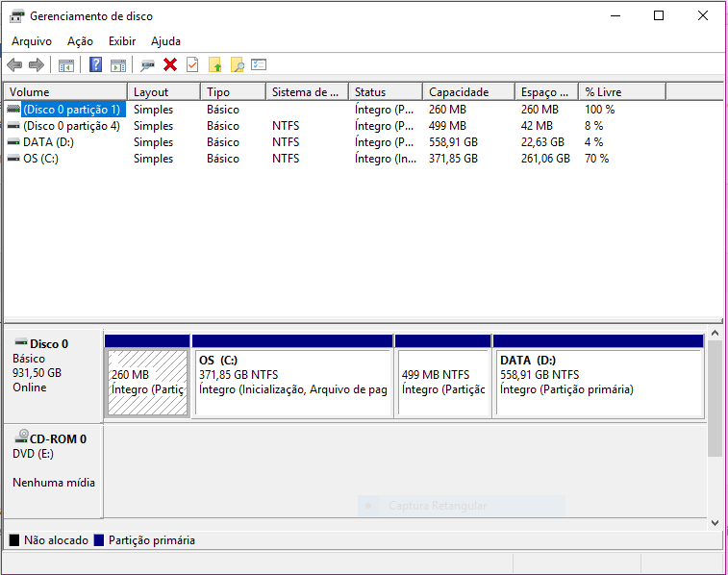The width and height of the screenshot is (728, 575).
Task: Sort by the Status column header
Action: tap(386, 92)
